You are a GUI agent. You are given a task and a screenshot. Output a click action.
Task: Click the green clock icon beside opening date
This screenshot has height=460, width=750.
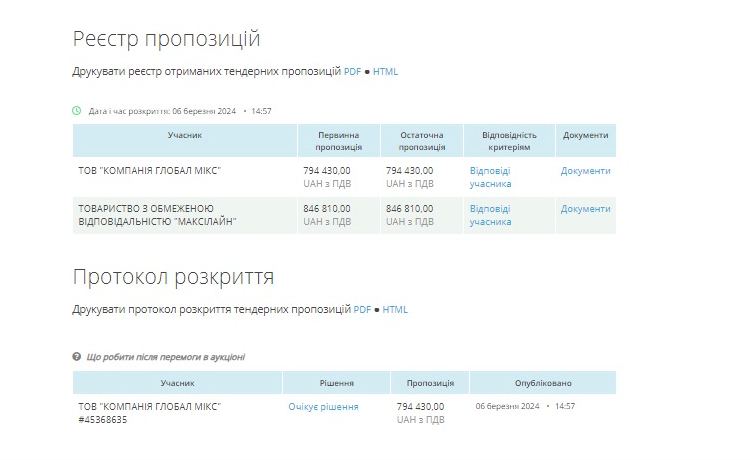[77, 111]
